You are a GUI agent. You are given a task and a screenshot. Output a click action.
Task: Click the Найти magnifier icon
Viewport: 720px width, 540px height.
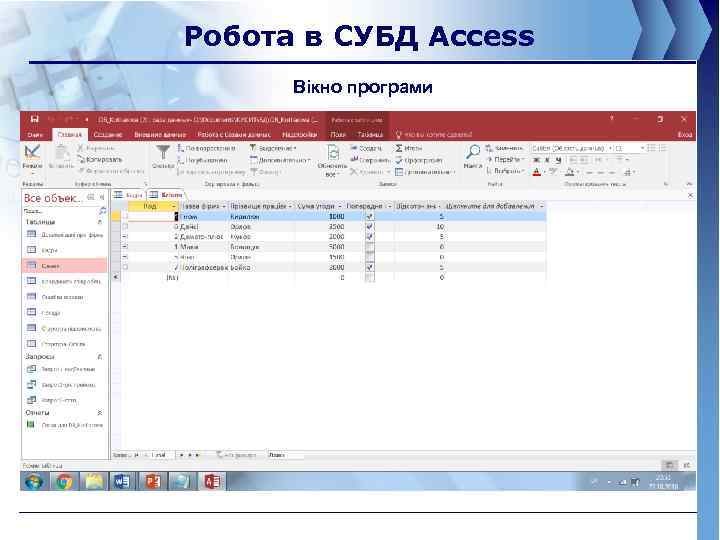(472, 152)
